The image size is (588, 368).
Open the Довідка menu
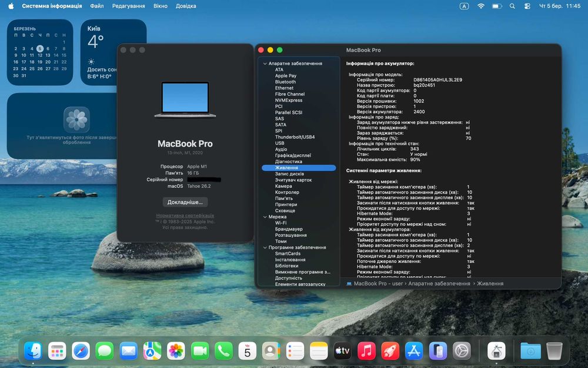point(186,6)
